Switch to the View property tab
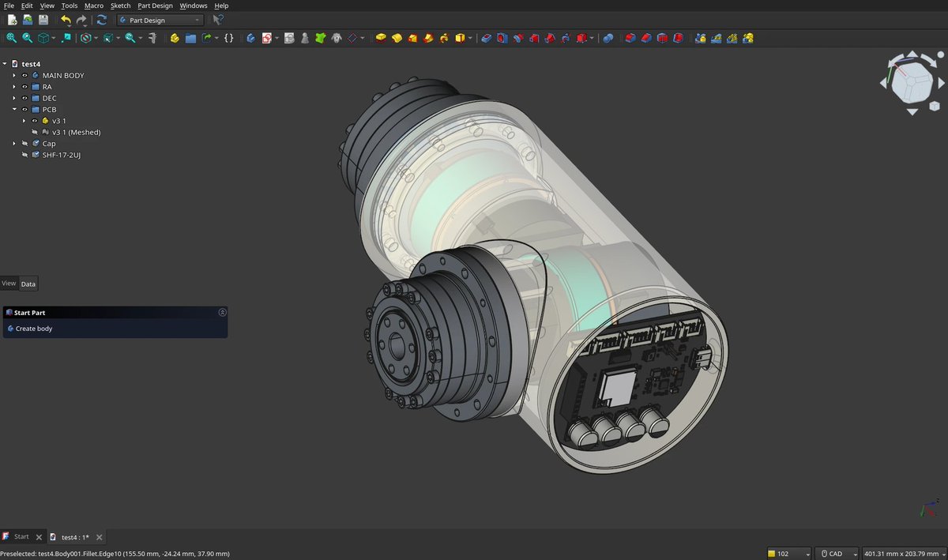This screenshot has width=948, height=560. 9,283
